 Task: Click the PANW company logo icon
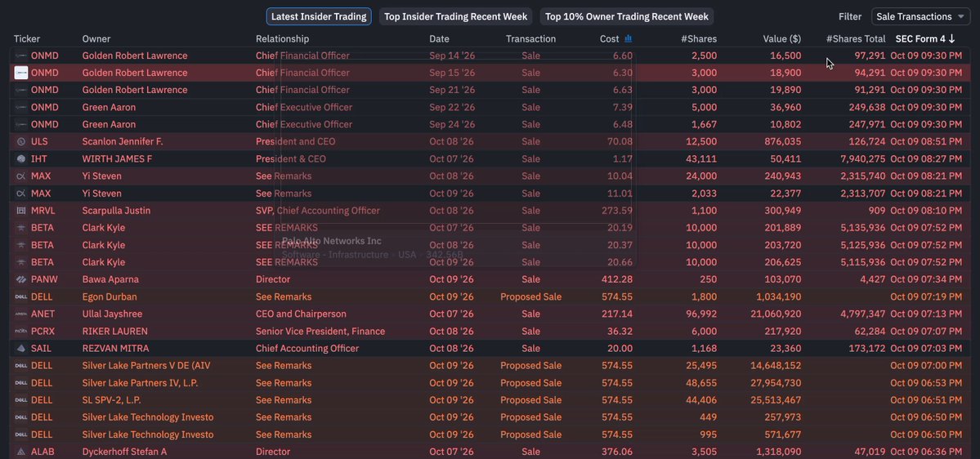coord(20,279)
